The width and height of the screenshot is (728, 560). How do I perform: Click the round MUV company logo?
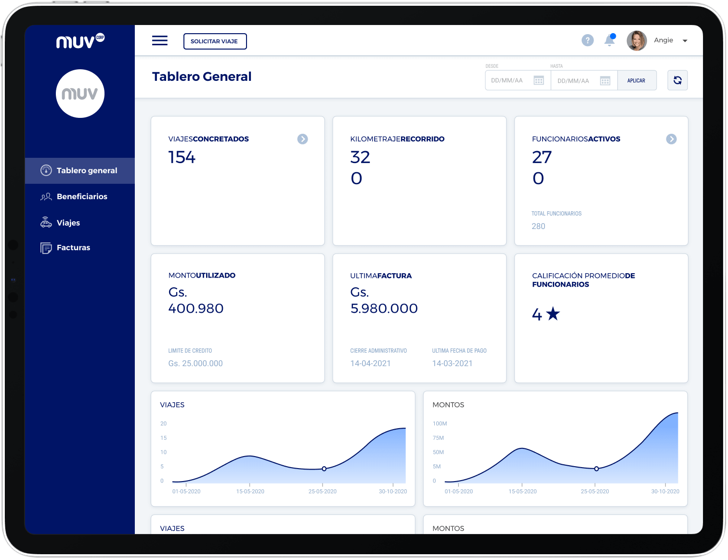tap(80, 94)
